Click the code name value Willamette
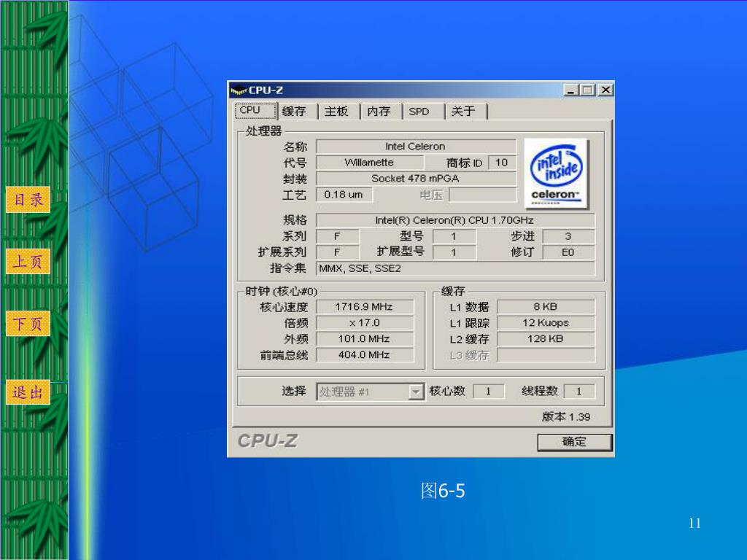This screenshot has width=747, height=560. pyautogui.click(x=370, y=163)
